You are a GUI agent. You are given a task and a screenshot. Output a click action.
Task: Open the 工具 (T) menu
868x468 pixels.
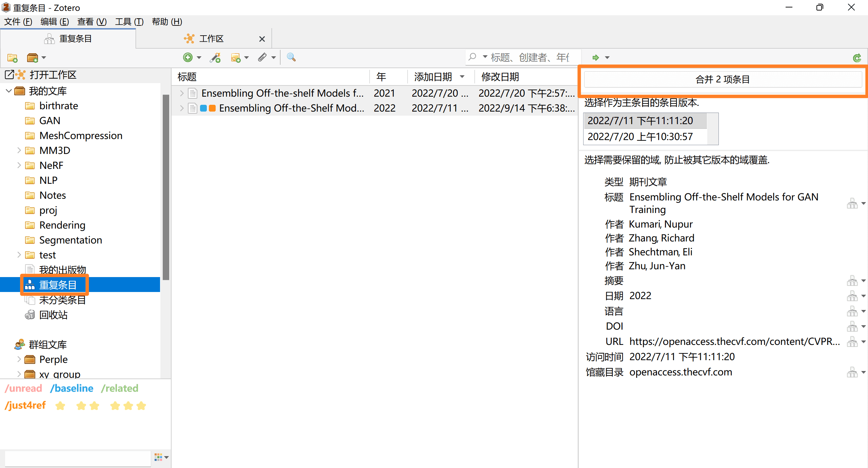pyautogui.click(x=129, y=22)
